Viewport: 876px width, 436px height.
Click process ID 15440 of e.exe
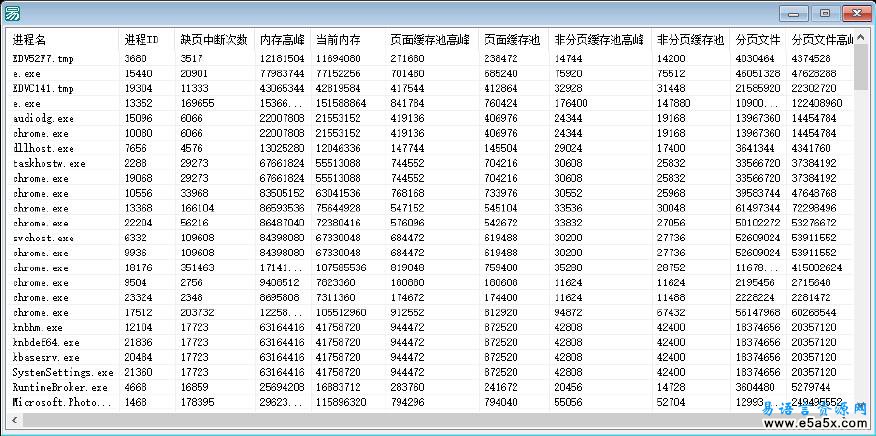(139, 73)
